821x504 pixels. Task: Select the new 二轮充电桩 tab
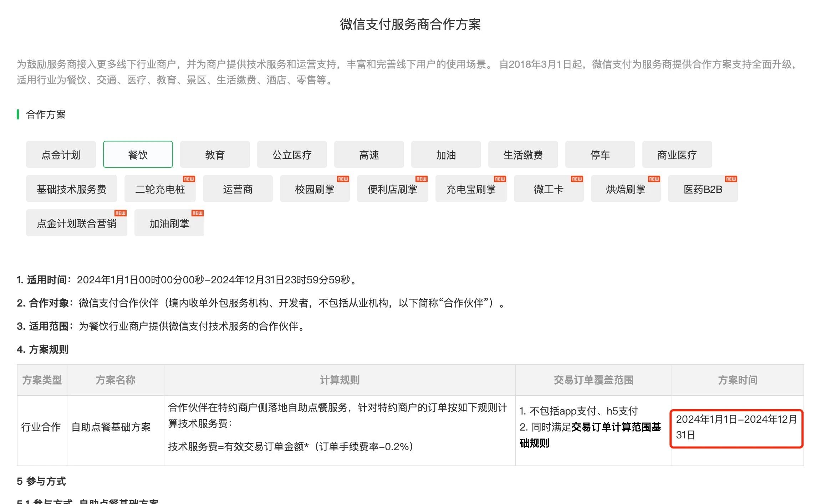coord(160,189)
